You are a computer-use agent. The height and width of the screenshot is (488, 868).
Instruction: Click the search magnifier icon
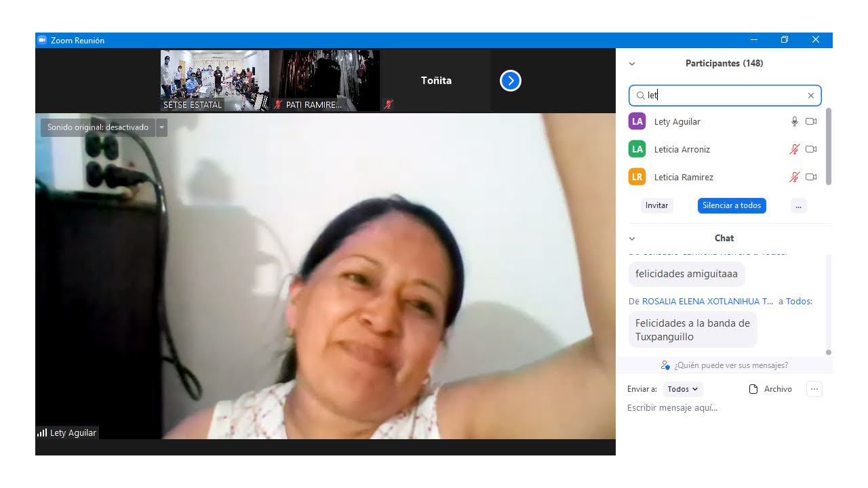click(640, 96)
